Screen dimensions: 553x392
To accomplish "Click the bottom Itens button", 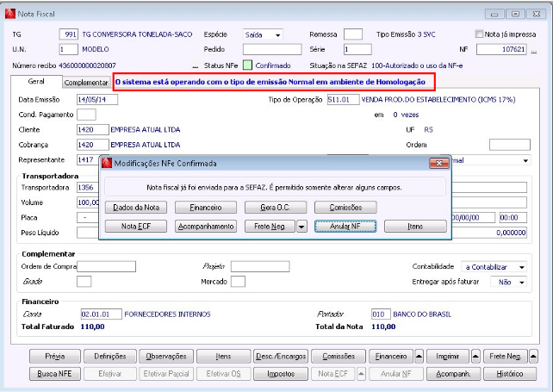I will point(224,357).
